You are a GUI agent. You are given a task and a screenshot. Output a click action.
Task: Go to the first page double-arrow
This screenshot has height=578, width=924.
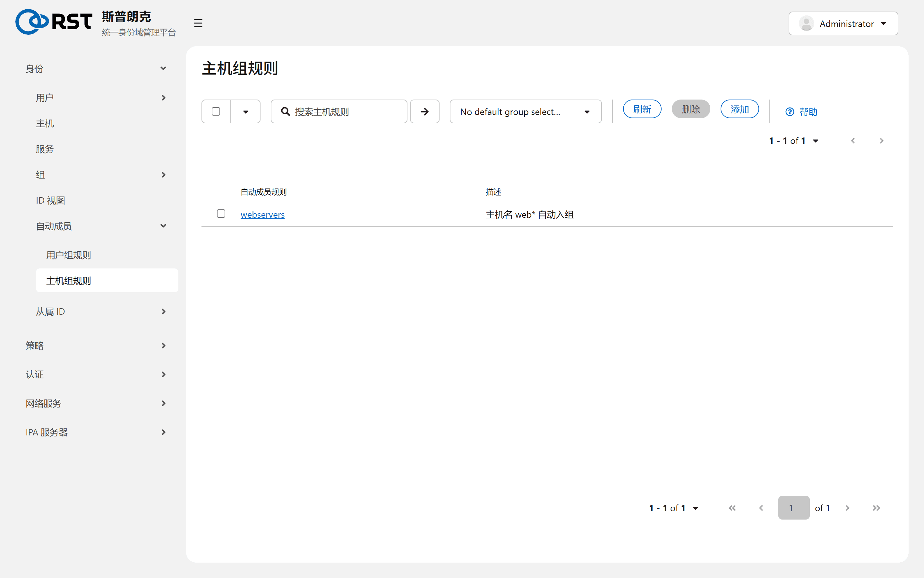pos(732,508)
